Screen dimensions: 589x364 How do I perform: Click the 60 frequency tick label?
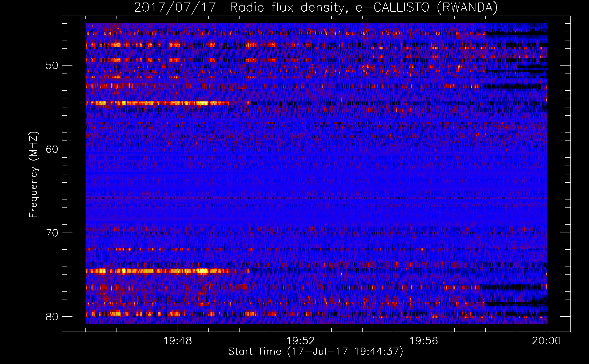coord(52,149)
